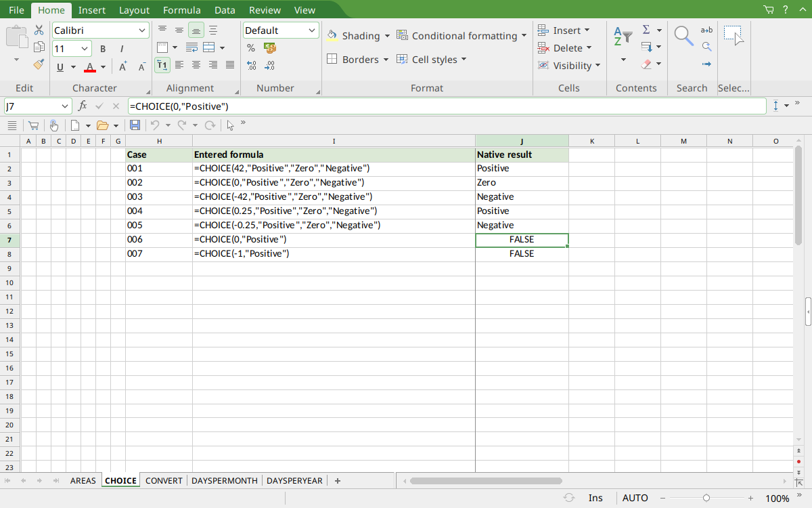Apply currency format with the coins icon
The image size is (812, 508).
pyautogui.click(x=270, y=48)
